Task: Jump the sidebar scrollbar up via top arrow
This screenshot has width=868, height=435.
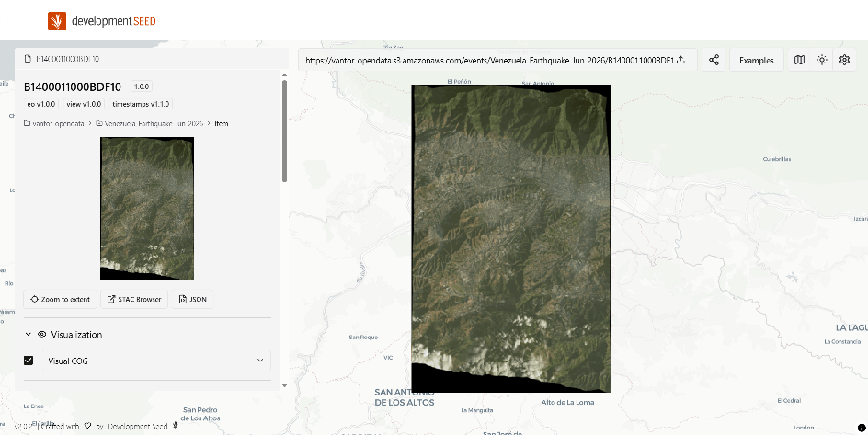Action: pyautogui.click(x=284, y=74)
